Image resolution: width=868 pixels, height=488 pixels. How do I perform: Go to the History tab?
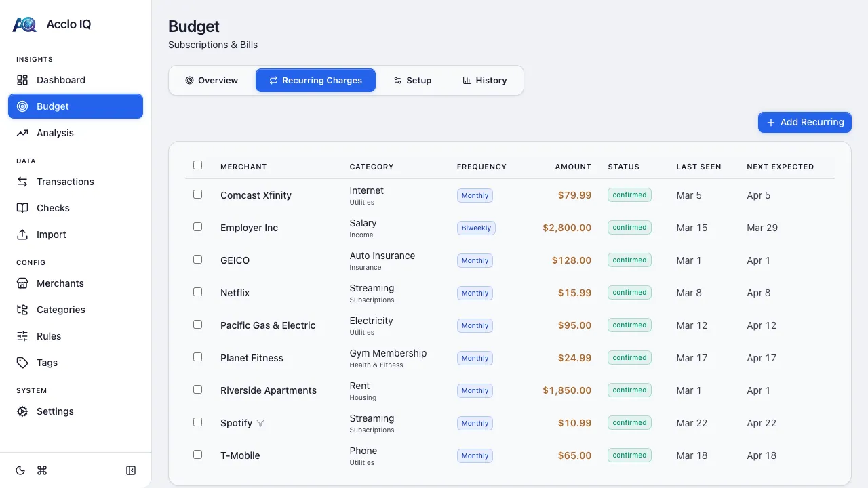point(485,81)
